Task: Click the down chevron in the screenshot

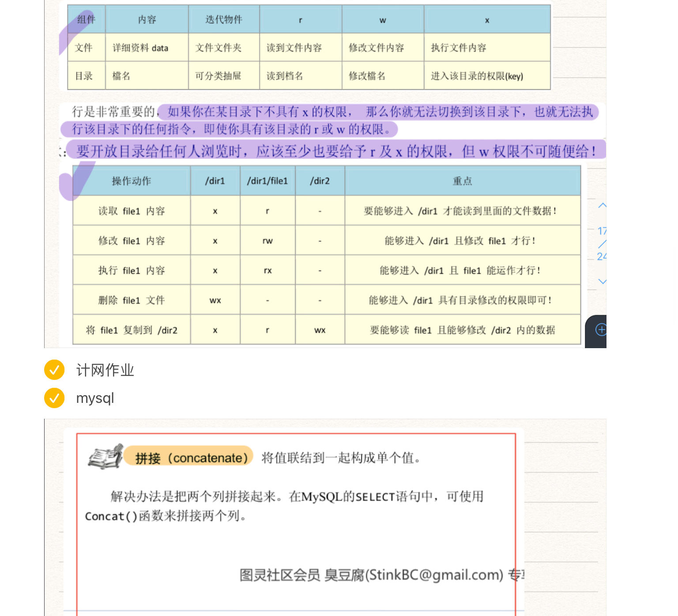Action: [x=602, y=281]
